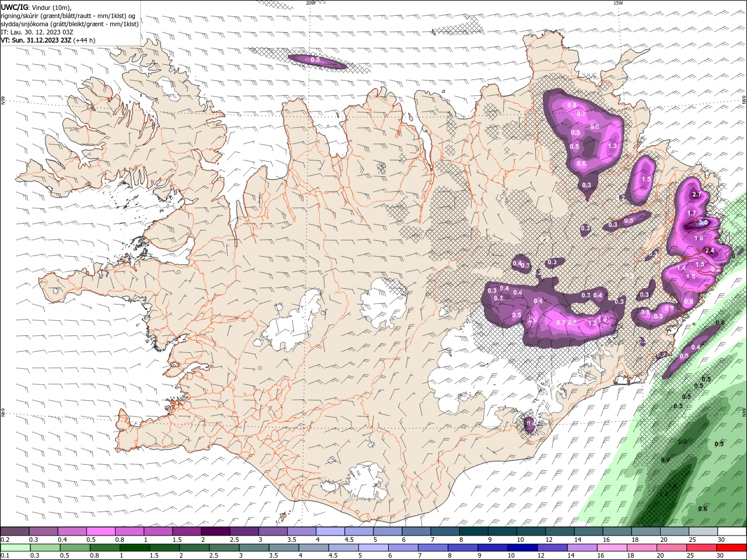Click the lower legend swatch starting at 4
The image size is (747, 560).
[x=313, y=548]
